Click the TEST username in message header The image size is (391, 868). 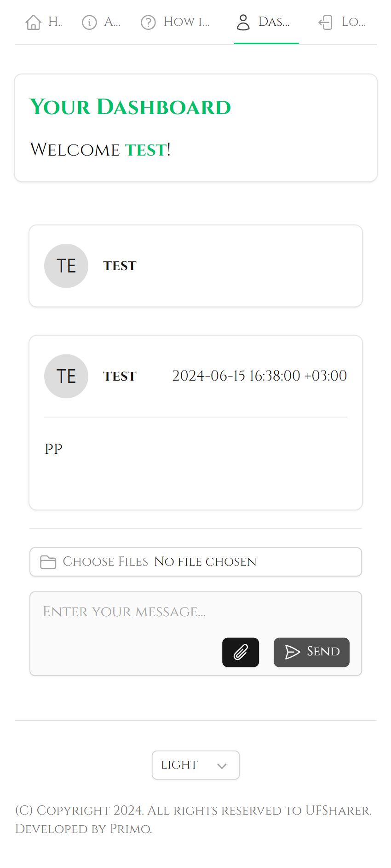(x=120, y=376)
